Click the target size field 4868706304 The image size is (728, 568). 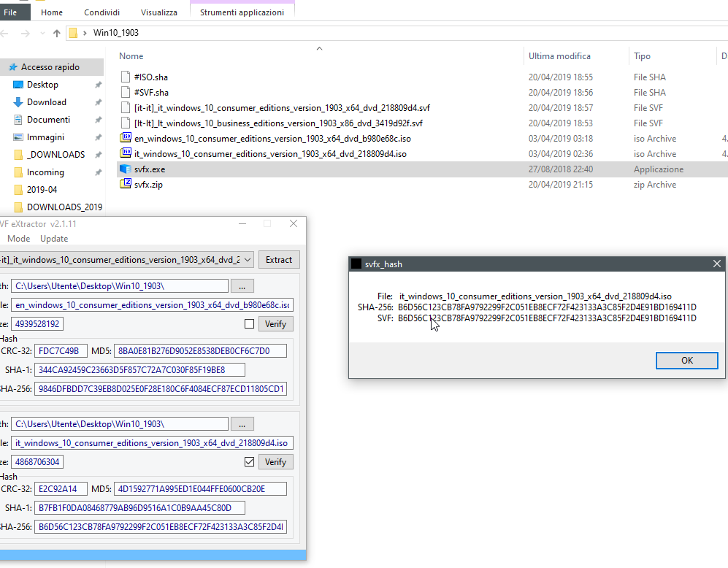pyautogui.click(x=37, y=461)
